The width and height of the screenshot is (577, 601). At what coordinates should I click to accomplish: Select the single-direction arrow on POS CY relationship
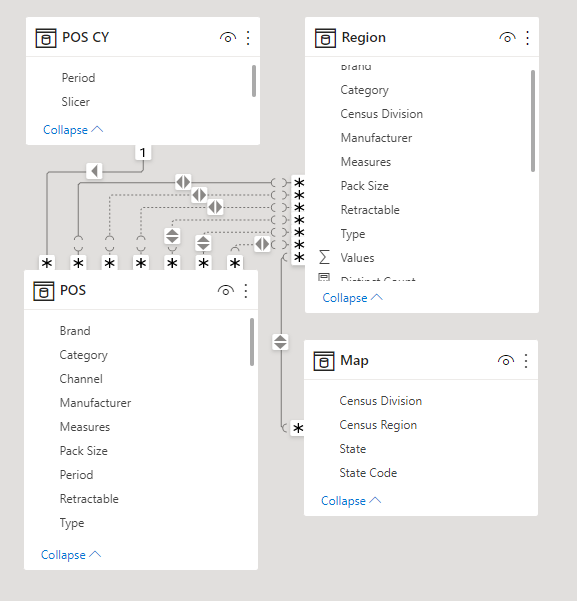coord(94,171)
